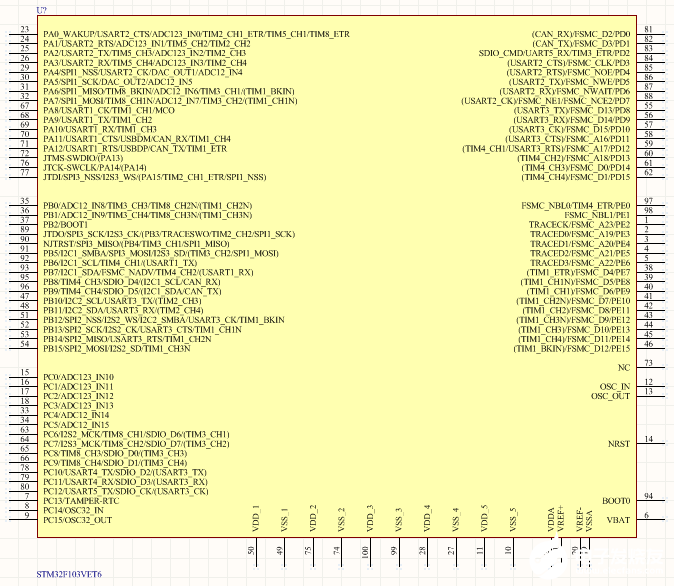
Task: Click PA8/USART1_CK/TIM1_CH1/MCO label
Action: click(109, 110)
